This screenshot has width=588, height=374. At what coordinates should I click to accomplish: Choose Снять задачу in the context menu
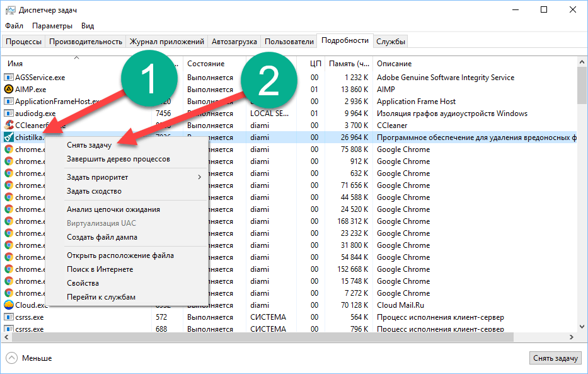click(89, 145)
